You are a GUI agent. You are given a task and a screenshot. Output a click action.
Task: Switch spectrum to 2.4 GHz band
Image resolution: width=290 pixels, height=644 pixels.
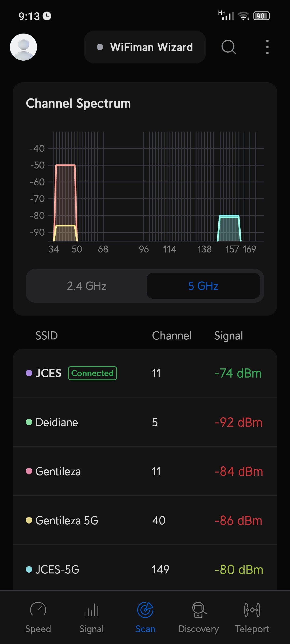point(86,286)
